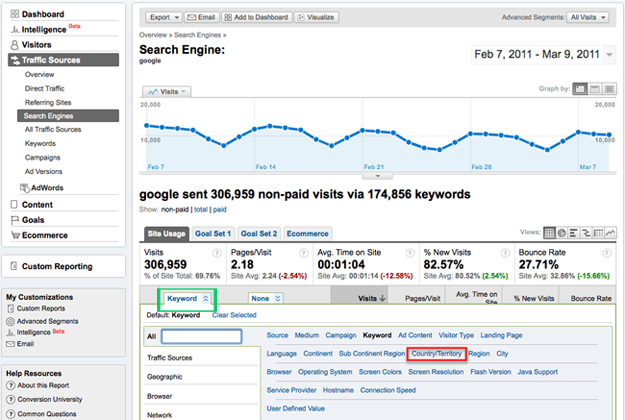Click Add to Dashboard button

pos(256,17)
